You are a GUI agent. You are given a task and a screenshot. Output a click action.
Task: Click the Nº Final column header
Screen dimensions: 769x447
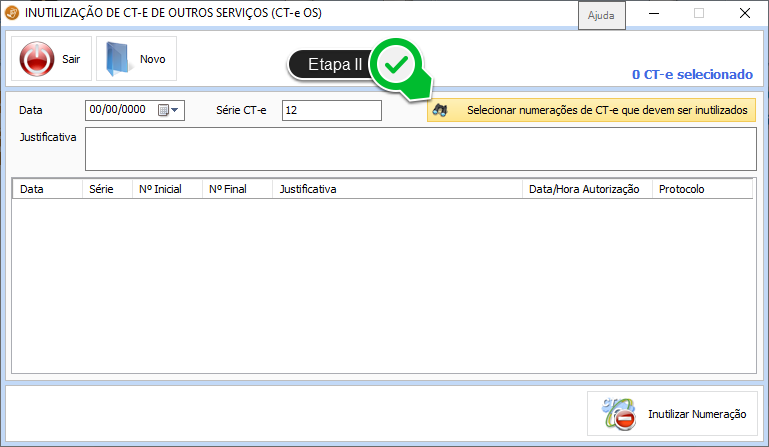tap(236, 189)
